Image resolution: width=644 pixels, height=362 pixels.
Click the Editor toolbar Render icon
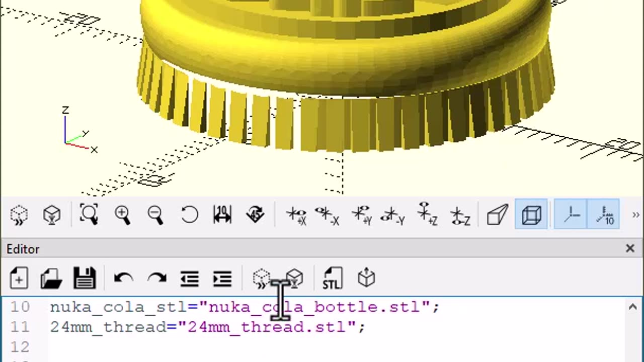[x=295, y=278]
